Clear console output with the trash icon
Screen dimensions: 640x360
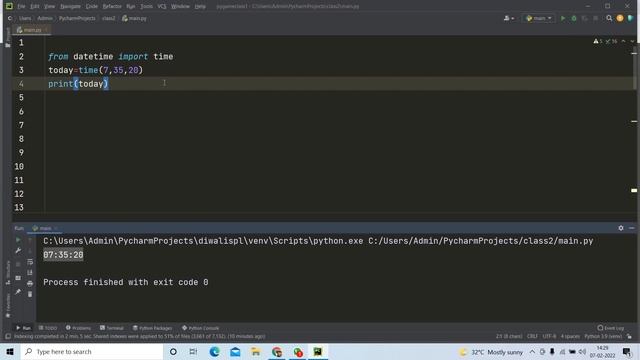(x=30, y=294)
